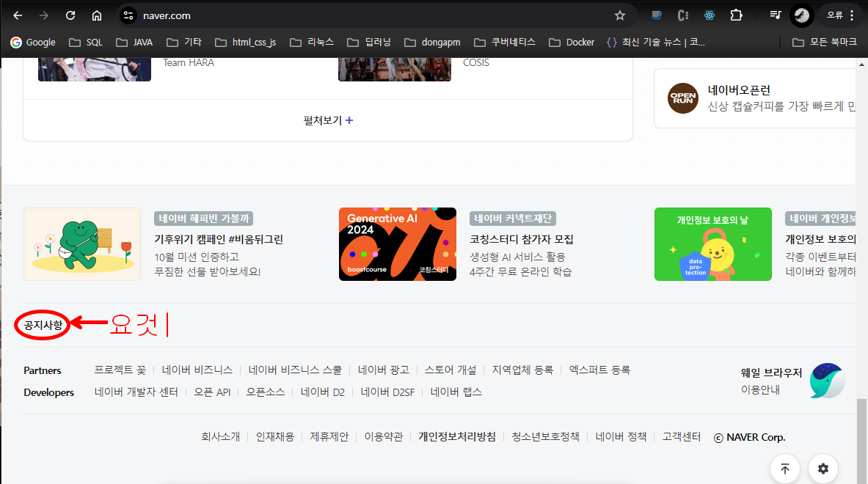Screen dimensions: 868x484
Task: Open the 최신 기술 뉴스 bookmark
Action: [656, 42]
